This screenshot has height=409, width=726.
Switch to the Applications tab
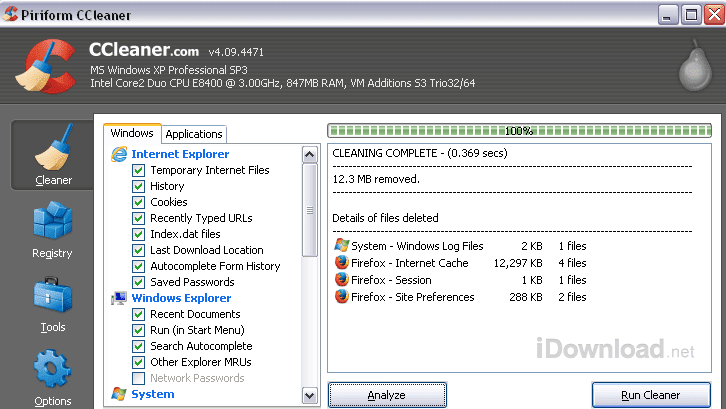(194, 134)
